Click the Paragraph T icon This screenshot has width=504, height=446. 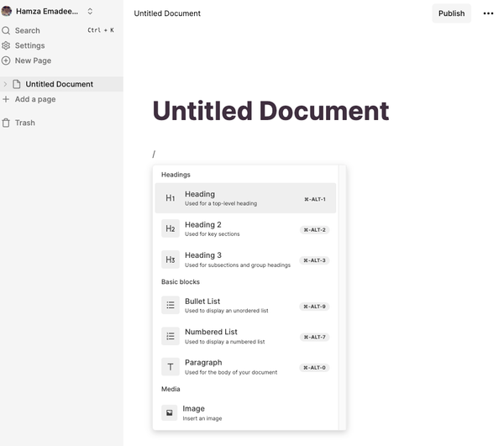(x=171, y=367)
